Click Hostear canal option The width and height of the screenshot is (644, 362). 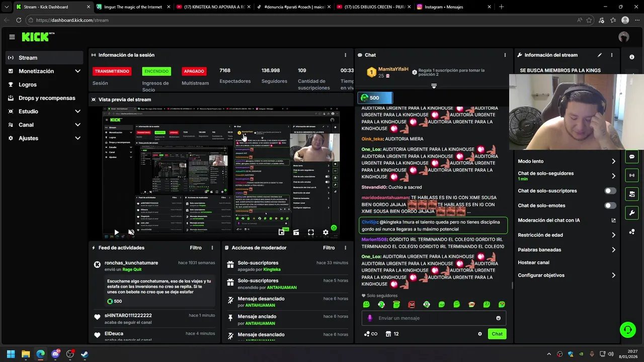pyautogui.click(x=533, y=262)
